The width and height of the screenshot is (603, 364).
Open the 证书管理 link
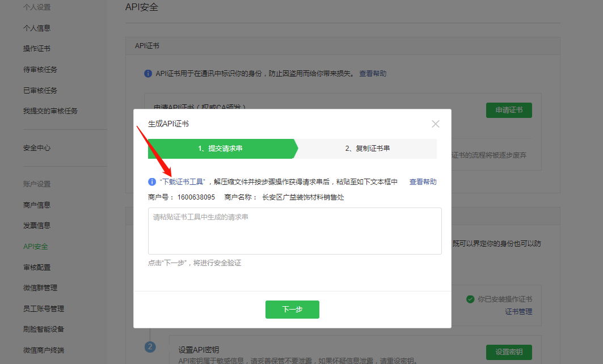[518, 312]
